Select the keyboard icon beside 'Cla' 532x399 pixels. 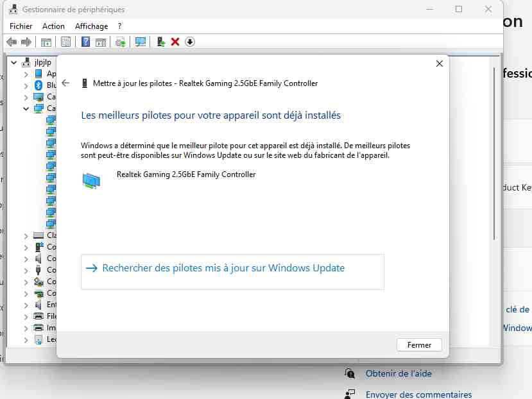(39, 235)
